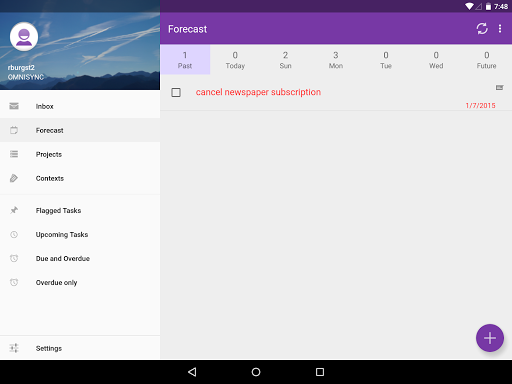Open the user profile avatar
This screenshot has width=512, height=384.
pos(24,37)
